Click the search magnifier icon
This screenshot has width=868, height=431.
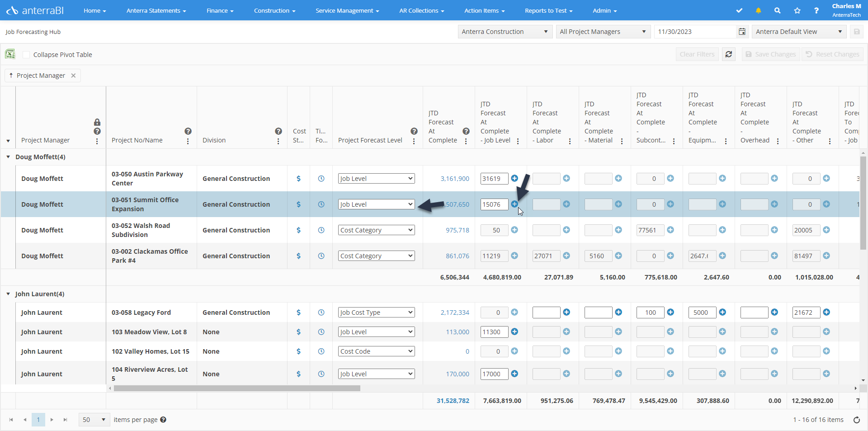777,10
